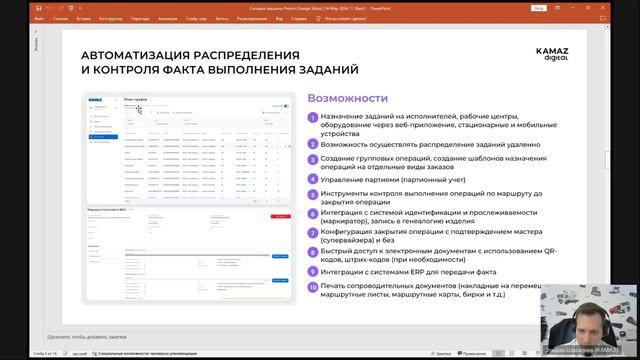Open the comments icon at ribbon right edge
Viewport: 640px width, 360px height.
(x=602, y=19)
